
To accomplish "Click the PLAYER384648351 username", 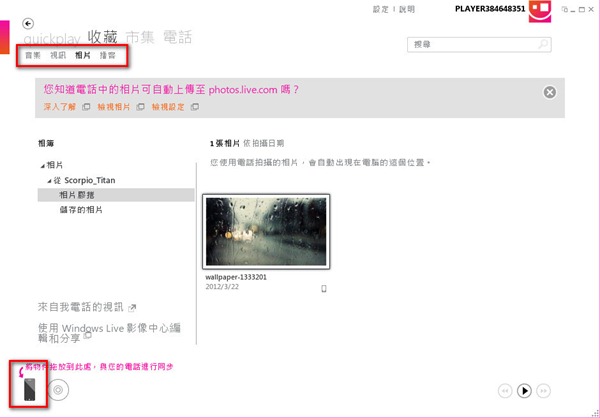I will [490, 9].
